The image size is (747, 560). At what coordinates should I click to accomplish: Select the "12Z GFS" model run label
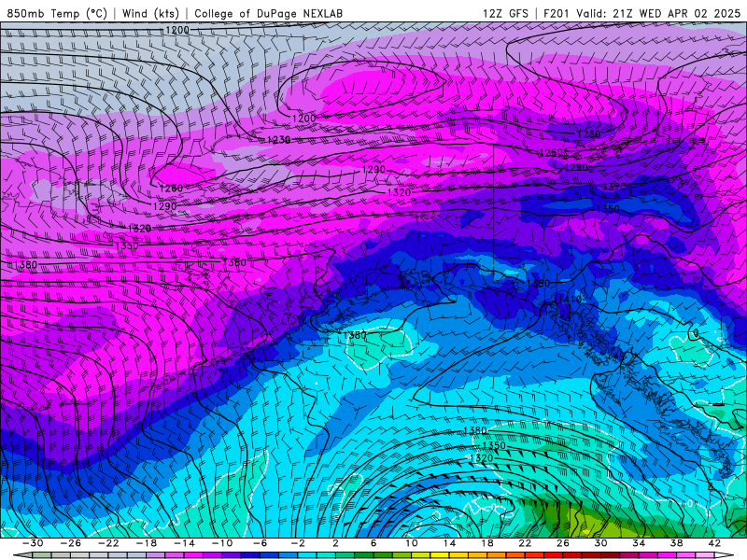(x=505, y=13)
